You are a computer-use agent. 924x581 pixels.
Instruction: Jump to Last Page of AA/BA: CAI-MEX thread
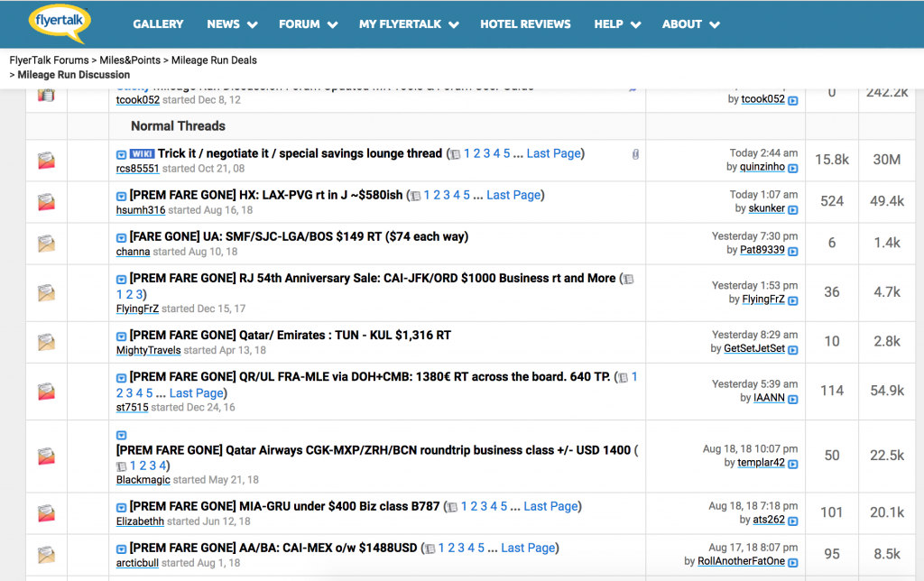(x=528, y=548)
